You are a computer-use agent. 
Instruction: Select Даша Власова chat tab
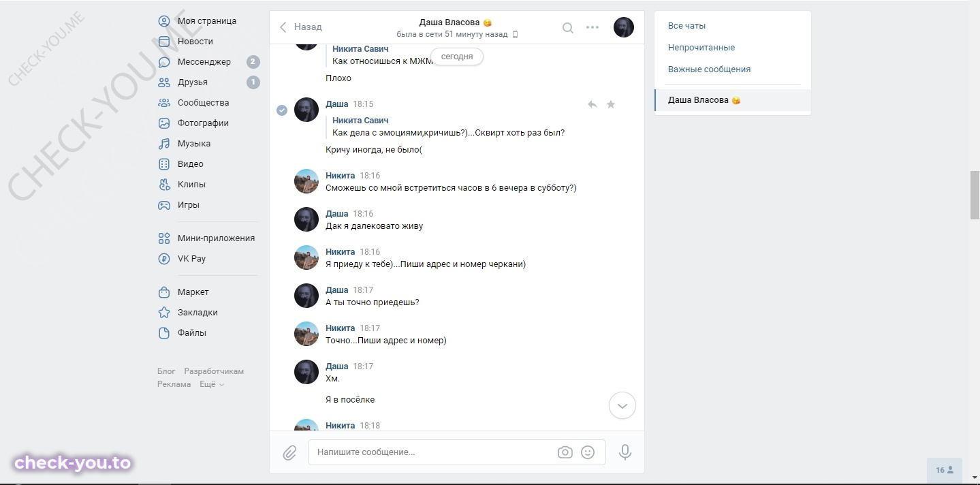point(733,100)
